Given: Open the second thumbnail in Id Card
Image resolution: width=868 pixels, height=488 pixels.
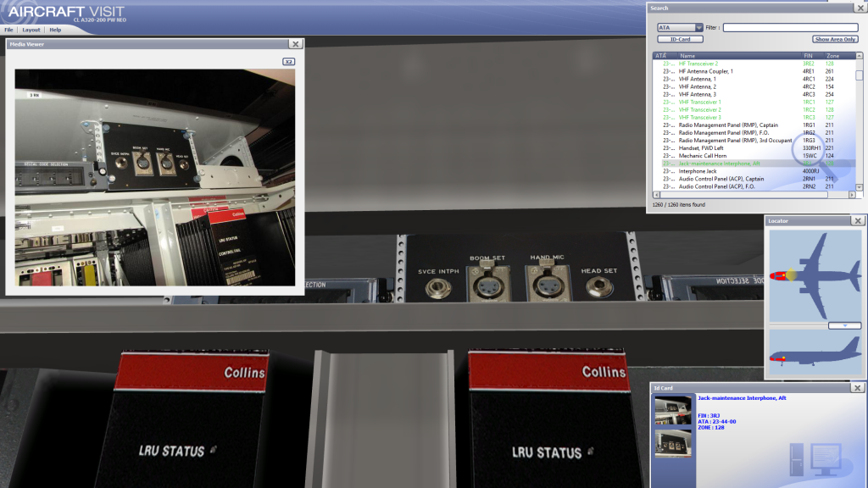Looking at the screenshot, I should pyautogui.click(x=673, y=444).
